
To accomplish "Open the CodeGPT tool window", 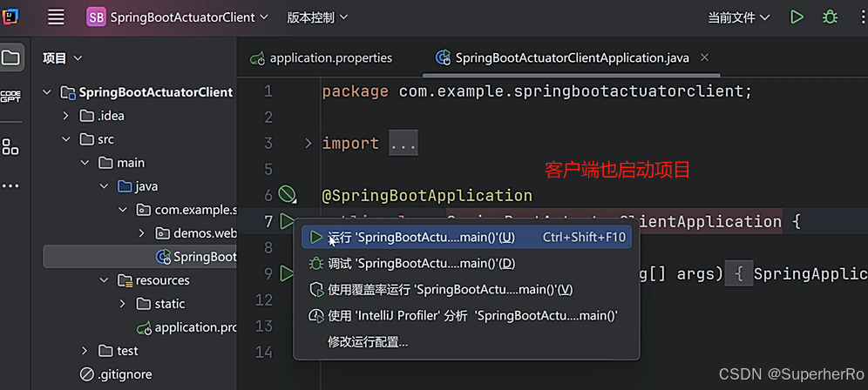I will (x=10, y=97).
